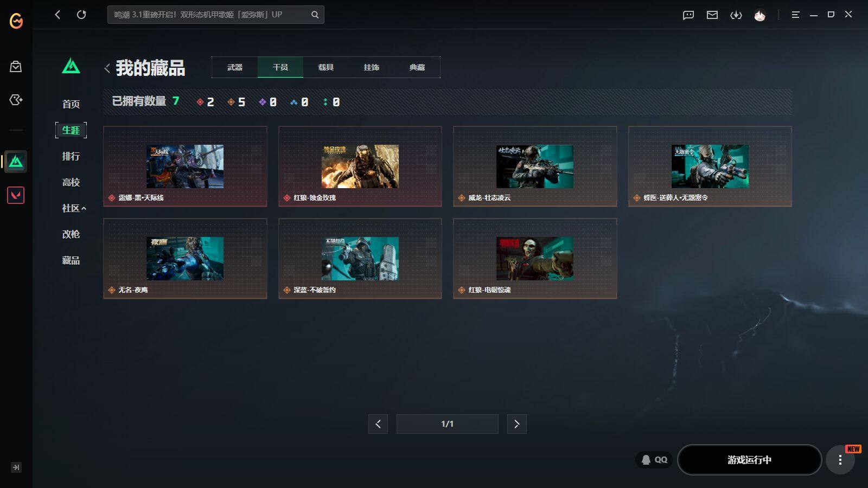Collapse the sidebar with the bottom arrow icon

pyautogui.click(x=16, y=467)
